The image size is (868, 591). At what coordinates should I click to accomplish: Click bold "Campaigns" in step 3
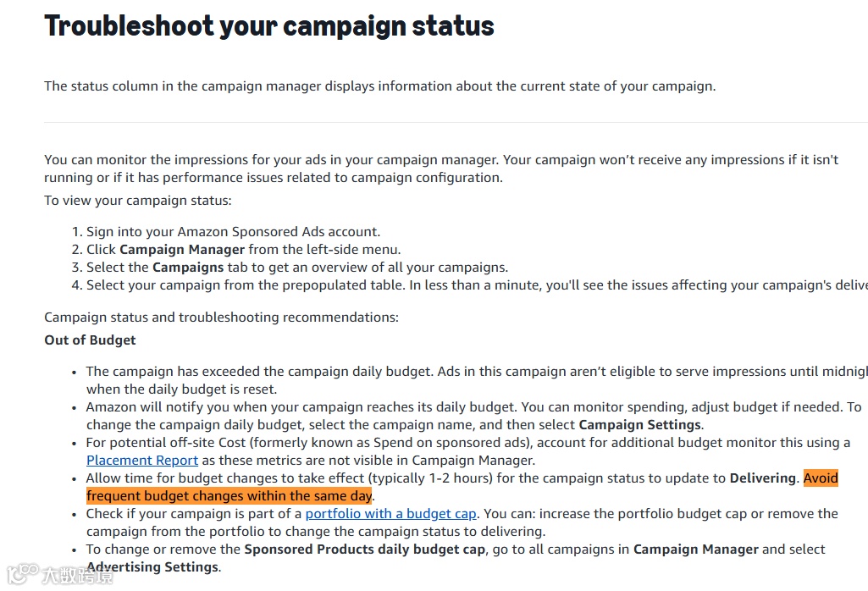click(188, 268)
